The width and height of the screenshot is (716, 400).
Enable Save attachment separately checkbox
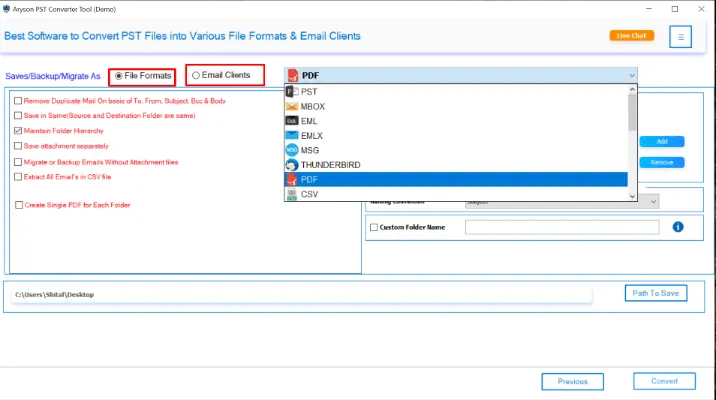pyautogui.click(x=18, y=146)
